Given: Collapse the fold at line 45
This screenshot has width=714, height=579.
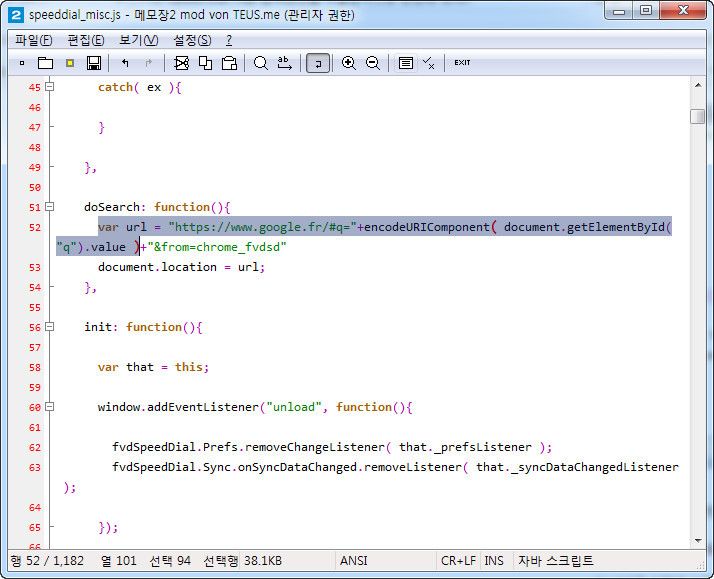Looking at the screenshot, I should click(50, 86).
